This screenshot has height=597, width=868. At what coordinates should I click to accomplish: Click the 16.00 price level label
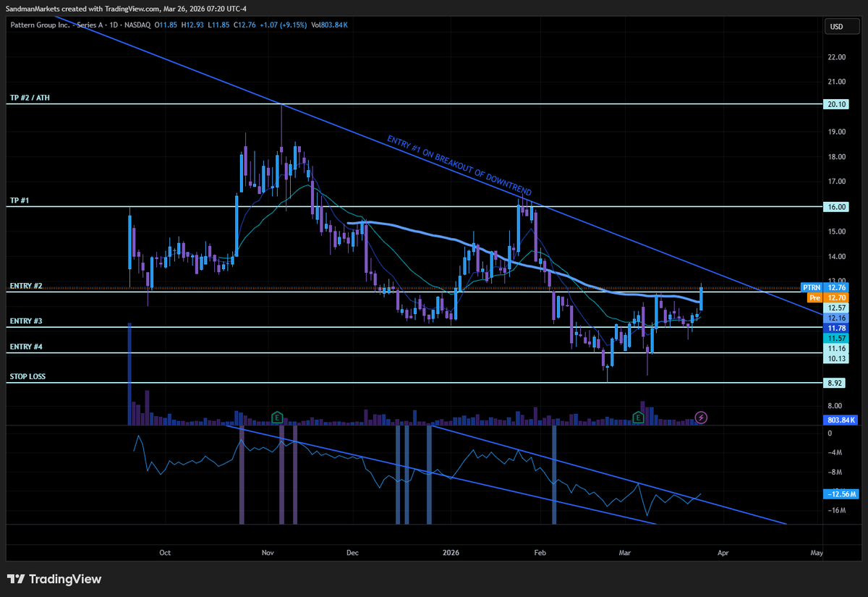837,206
